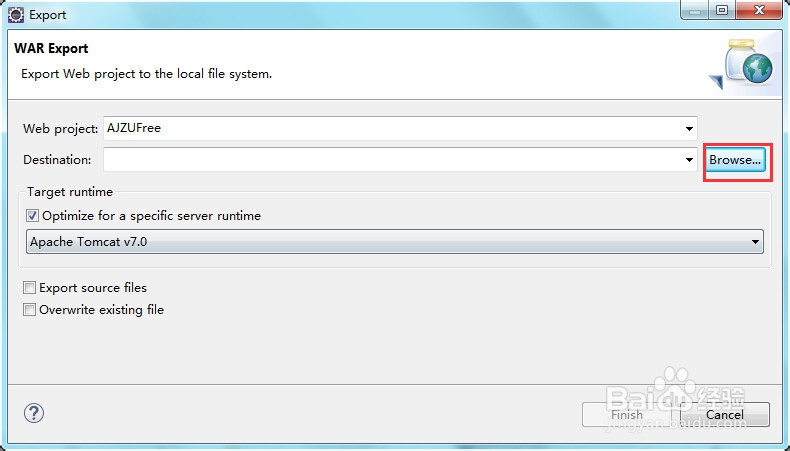Open the Apache Tomcat v7.0 runtime dropdown
The width and height of the screenshot is (790, 451).
pyautogui.click(x=394, y=242)
